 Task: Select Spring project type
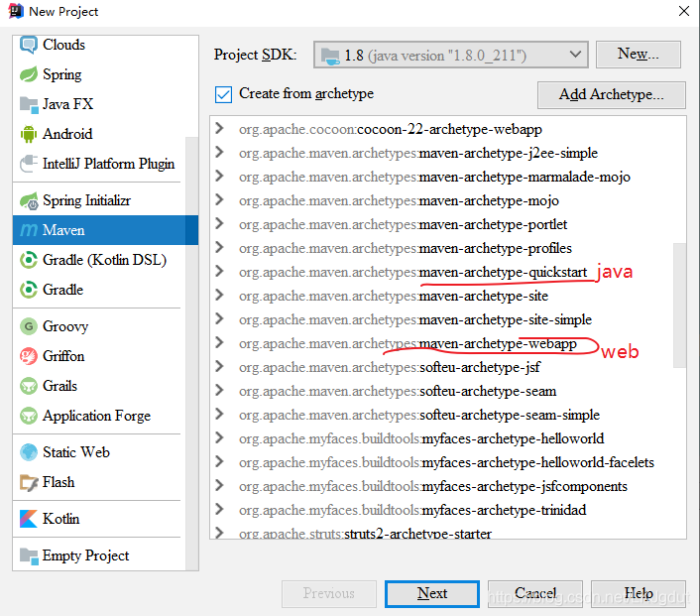point(99,74)
